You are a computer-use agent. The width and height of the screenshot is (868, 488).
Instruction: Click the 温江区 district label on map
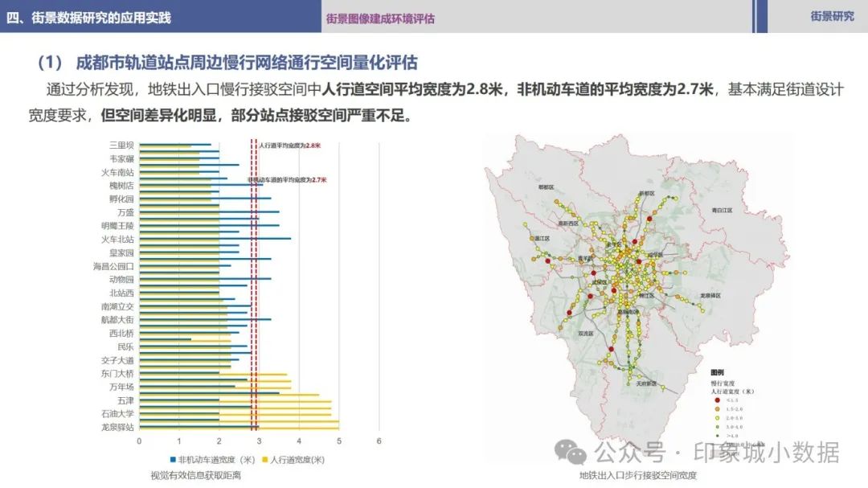pos(542,239)
